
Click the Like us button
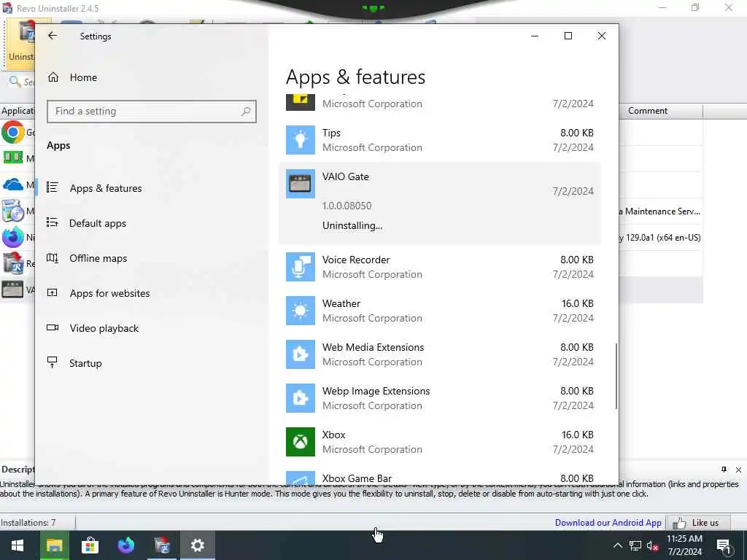pyautogui.click(x=699, y=522)
